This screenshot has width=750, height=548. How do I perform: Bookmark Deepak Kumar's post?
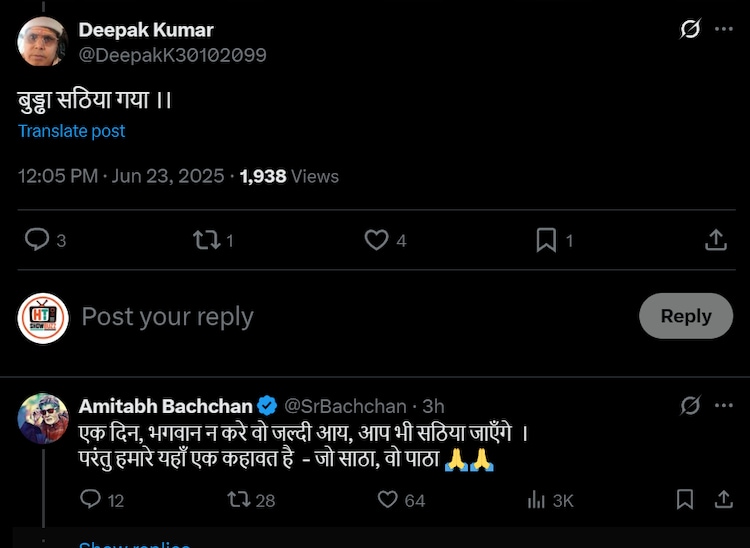[x=546, y=240]
